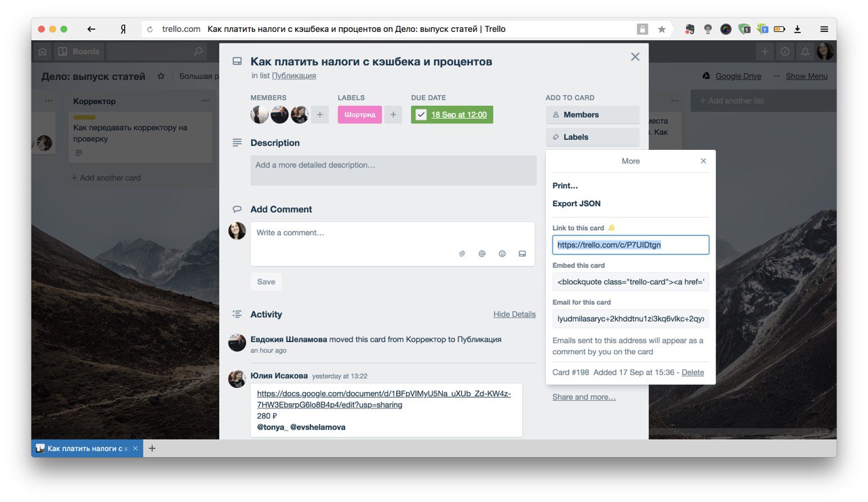Close the Trello browser tab
The height and width of the screenshot is (502, 868).
click(x=136, y=448)
